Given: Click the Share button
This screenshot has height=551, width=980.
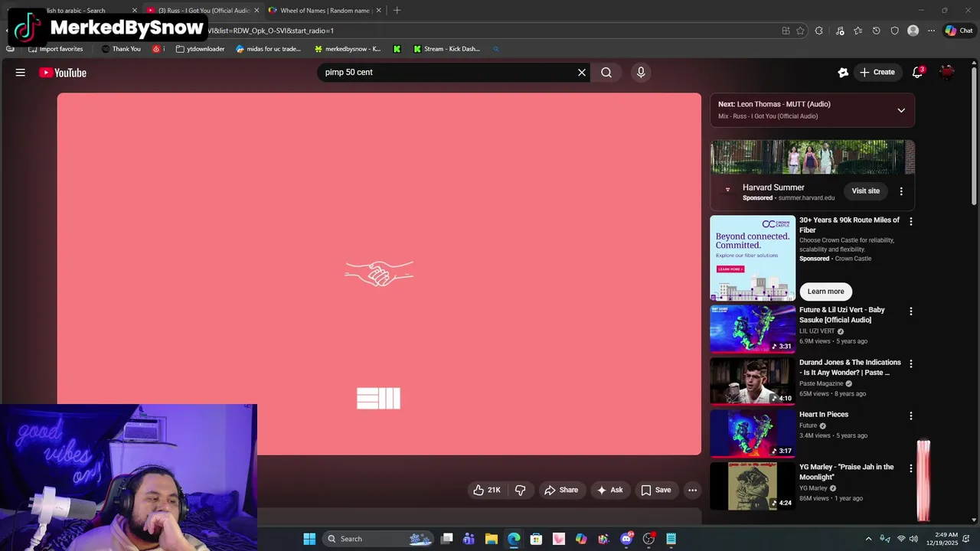Looking at the screenshot, I should coord(561,490).
